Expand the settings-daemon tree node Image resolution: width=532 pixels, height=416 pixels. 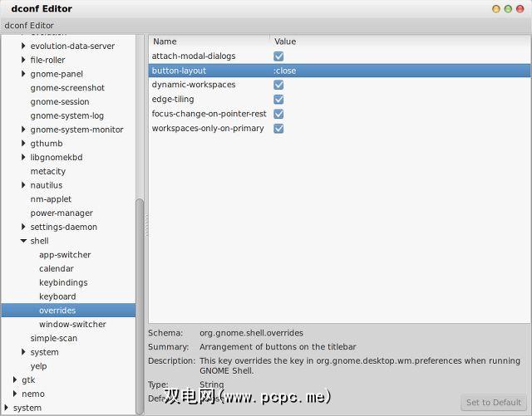(23, 227)
